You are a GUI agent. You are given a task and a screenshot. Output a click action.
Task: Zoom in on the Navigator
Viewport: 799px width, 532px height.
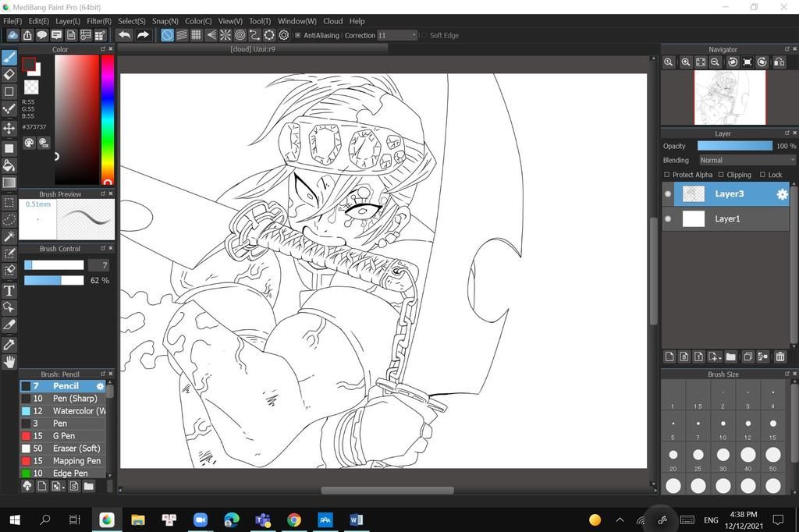click(x=686, y=62)
